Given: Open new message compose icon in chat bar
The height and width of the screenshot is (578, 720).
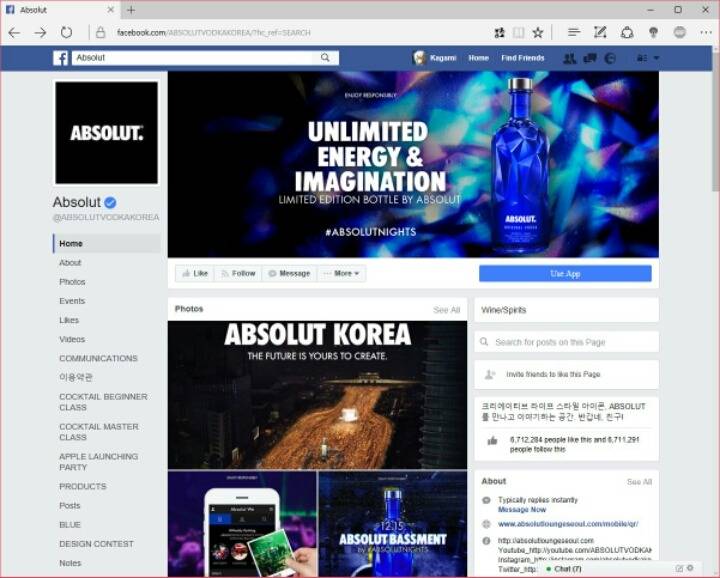Looking at the screenshot, I should [679, 568].
